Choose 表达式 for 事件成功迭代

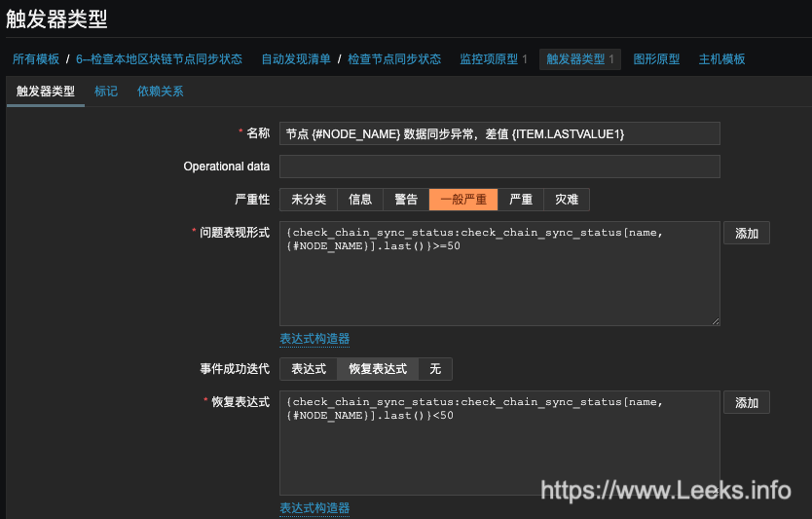coord(309,369)
